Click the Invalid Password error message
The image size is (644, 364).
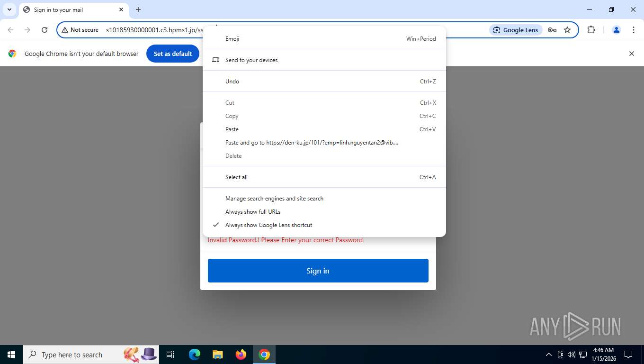(285, 240)
